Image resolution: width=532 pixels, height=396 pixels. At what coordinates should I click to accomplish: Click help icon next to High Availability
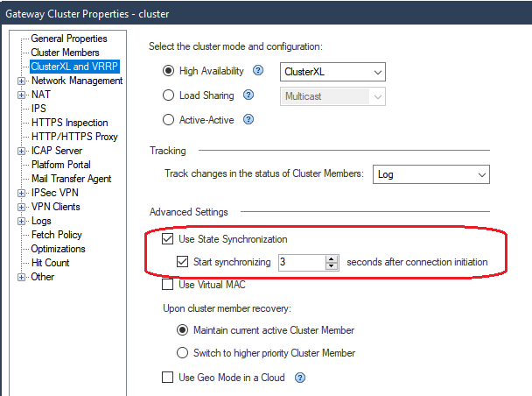[258, 71]
